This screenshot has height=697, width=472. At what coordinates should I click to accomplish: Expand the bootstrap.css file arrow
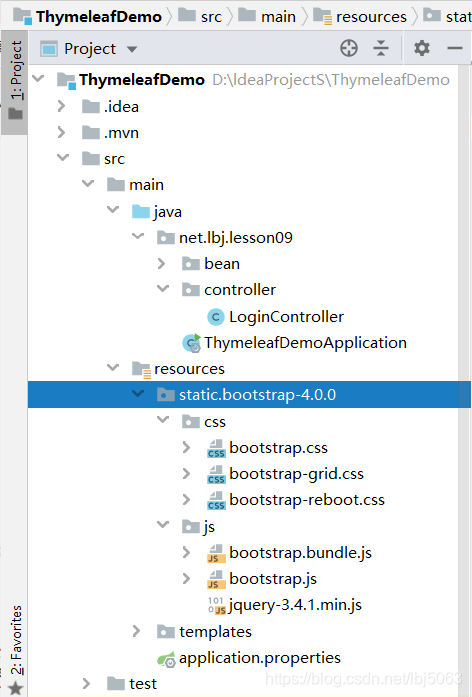[x=186, y=447]
